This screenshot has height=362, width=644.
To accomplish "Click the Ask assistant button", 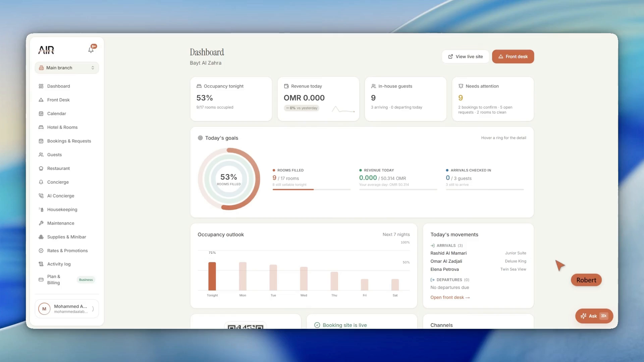I will [x=594, y=316].
